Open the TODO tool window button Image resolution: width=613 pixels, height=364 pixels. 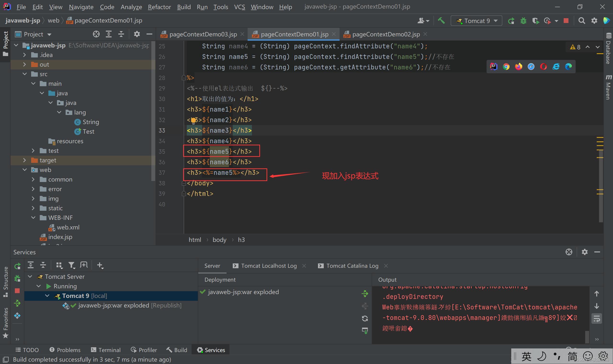pyautogui.click(x=27, y=350)
